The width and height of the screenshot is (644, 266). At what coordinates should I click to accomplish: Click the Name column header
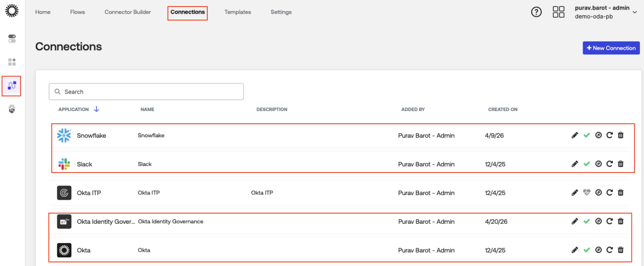click(x=147, y=109)
